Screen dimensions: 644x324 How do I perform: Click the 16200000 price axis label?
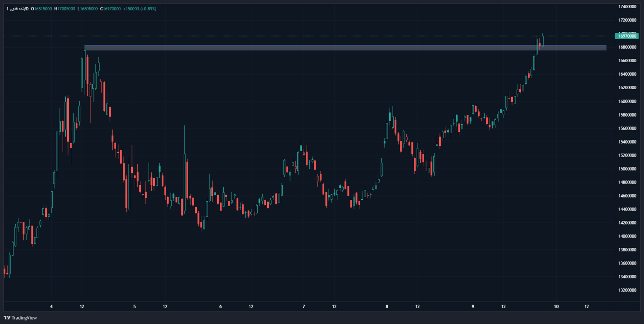pos(627,88)
